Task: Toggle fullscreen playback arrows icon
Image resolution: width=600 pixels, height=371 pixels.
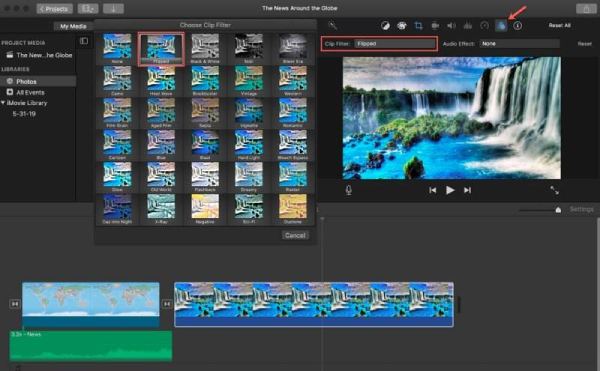Action: pyautogui.click(x=554, y=190)
